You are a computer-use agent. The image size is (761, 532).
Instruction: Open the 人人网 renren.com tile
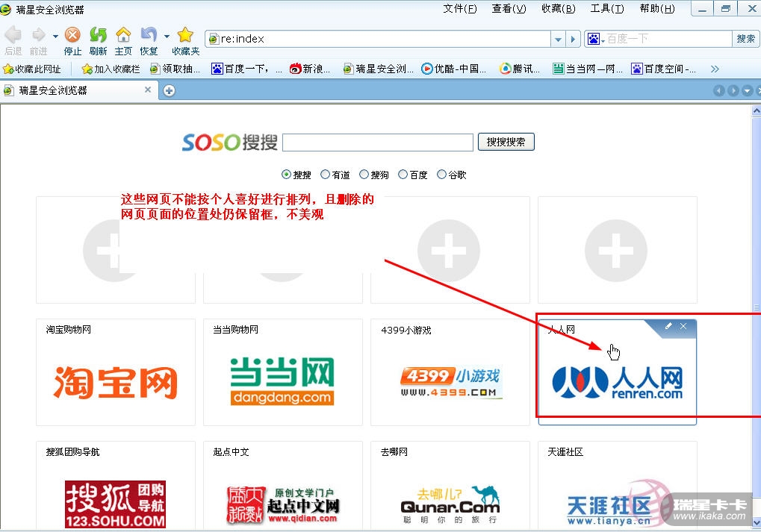click(618, 372)
